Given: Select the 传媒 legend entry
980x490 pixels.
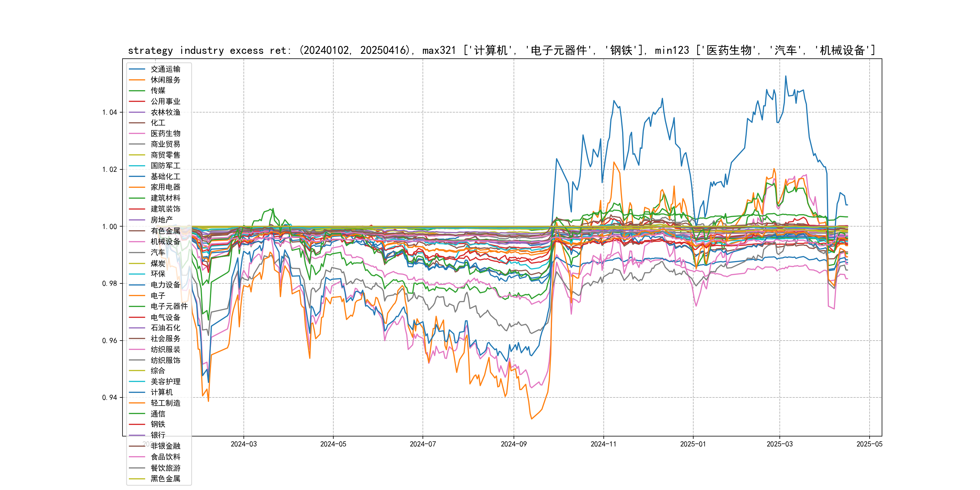Looking at the screenshot, I should [x=158, y=90].
